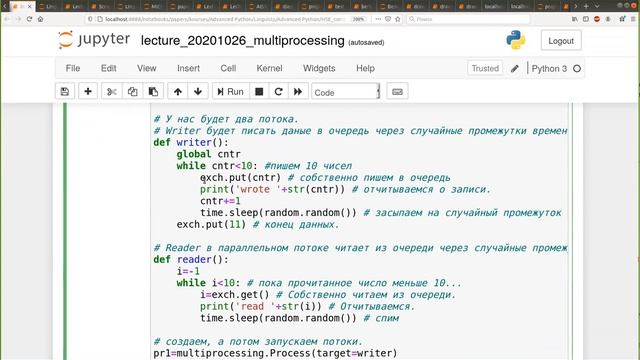Click the 'i=exch.get()' code
640x360 pixels.
[235, 295]
